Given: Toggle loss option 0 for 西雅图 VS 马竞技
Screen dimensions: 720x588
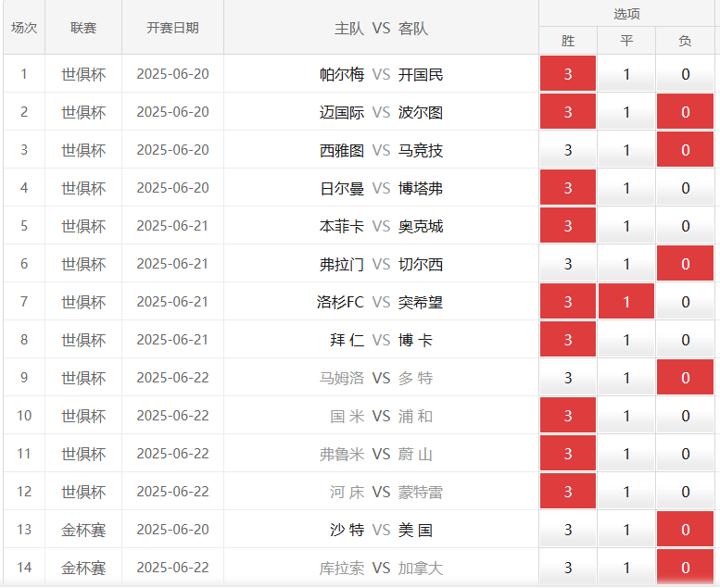Looking at the screenshot, I should coord(685,150).
